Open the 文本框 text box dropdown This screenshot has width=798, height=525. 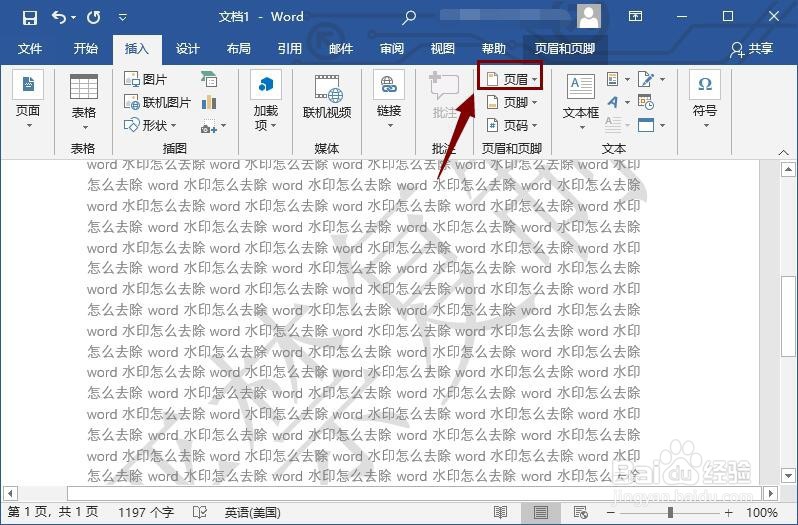581,101
